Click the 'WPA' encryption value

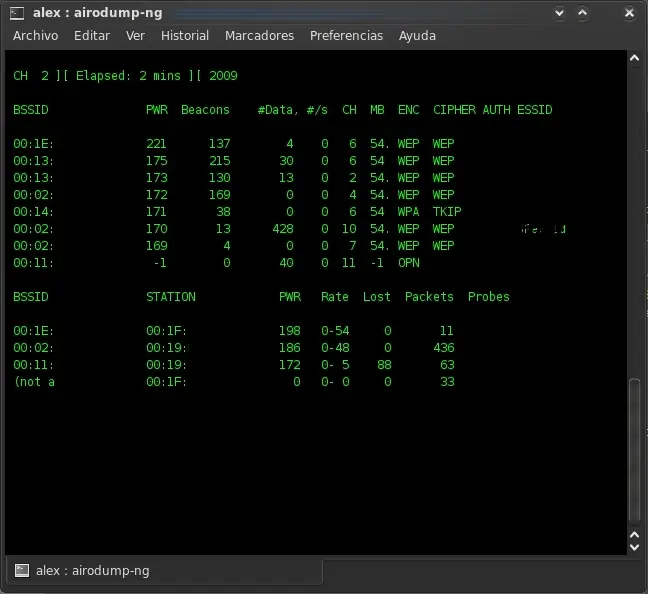click(x=408, y=212)
